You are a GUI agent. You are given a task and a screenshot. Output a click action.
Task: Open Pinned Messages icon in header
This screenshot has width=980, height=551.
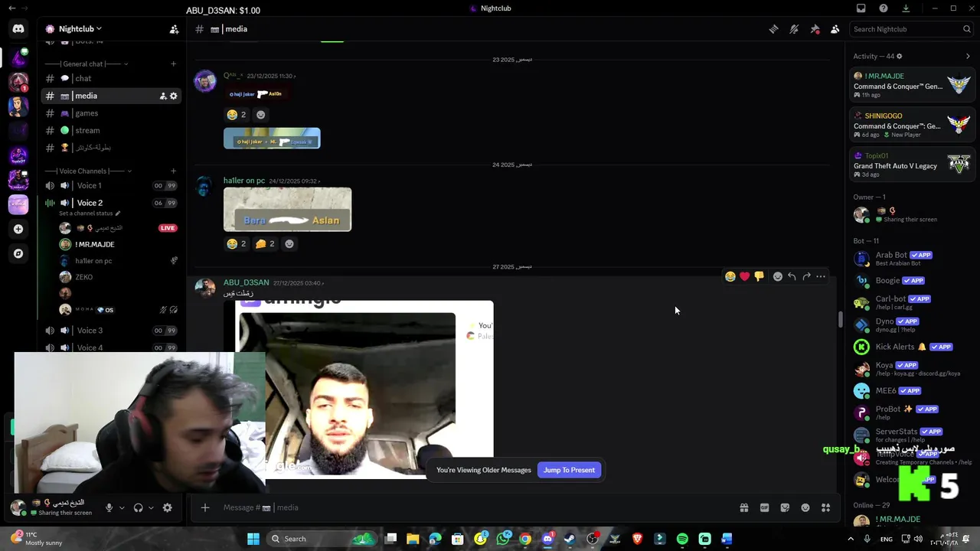click(x=815, y=29)
